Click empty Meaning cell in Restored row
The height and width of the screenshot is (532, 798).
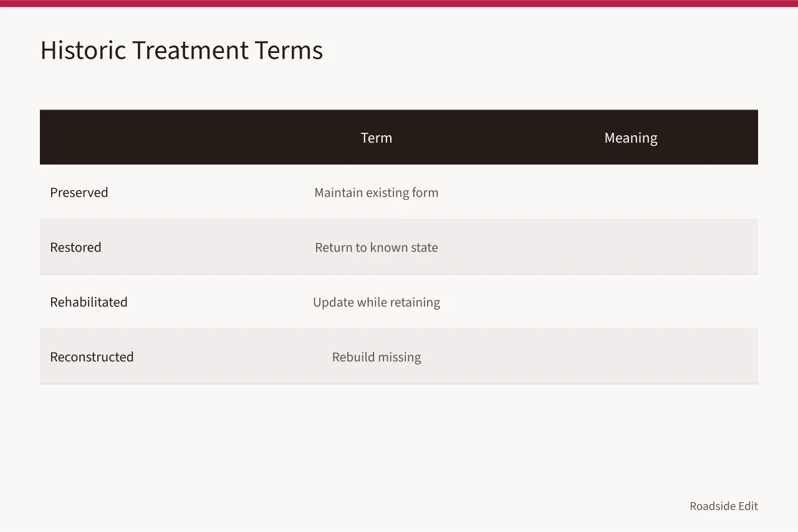tap(631, 247)
